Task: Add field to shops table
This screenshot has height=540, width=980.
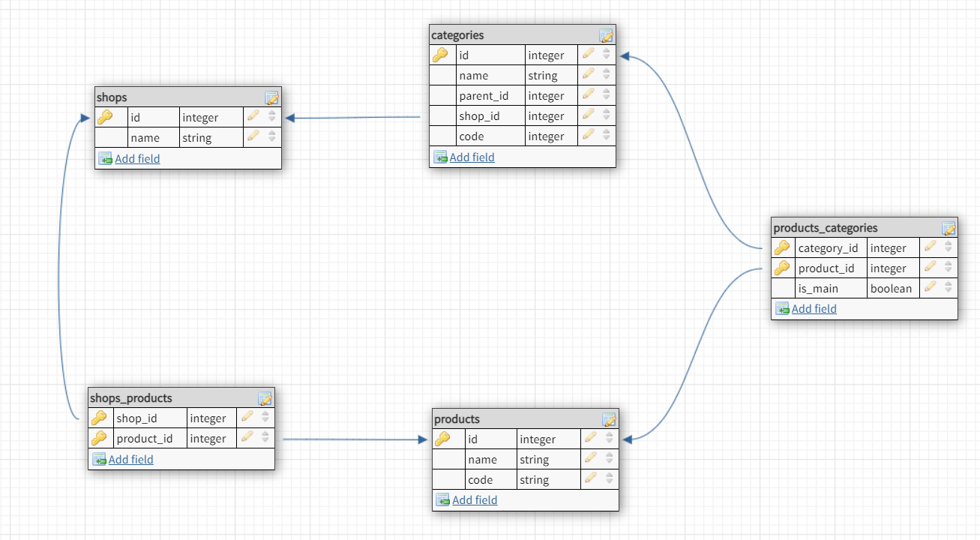Action: 137,158
